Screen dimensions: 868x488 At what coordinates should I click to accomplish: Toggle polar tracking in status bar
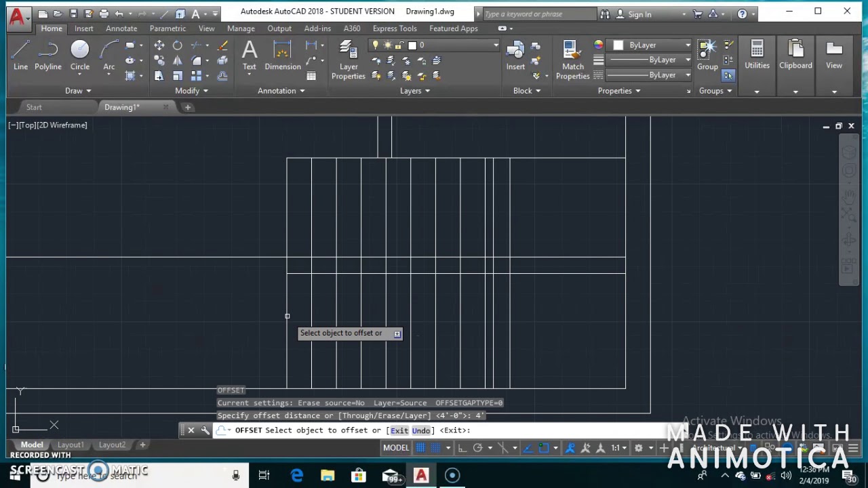tap(477, 448)
